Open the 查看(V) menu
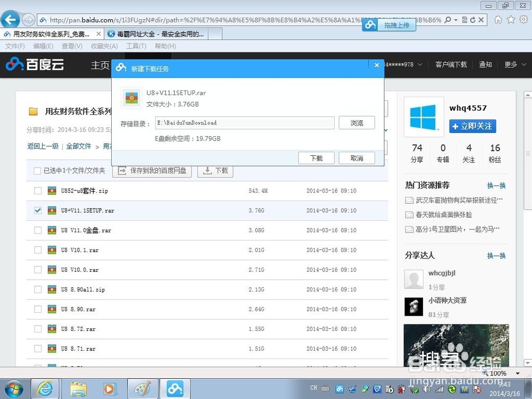The image size is (532, 399). [72, 46]
